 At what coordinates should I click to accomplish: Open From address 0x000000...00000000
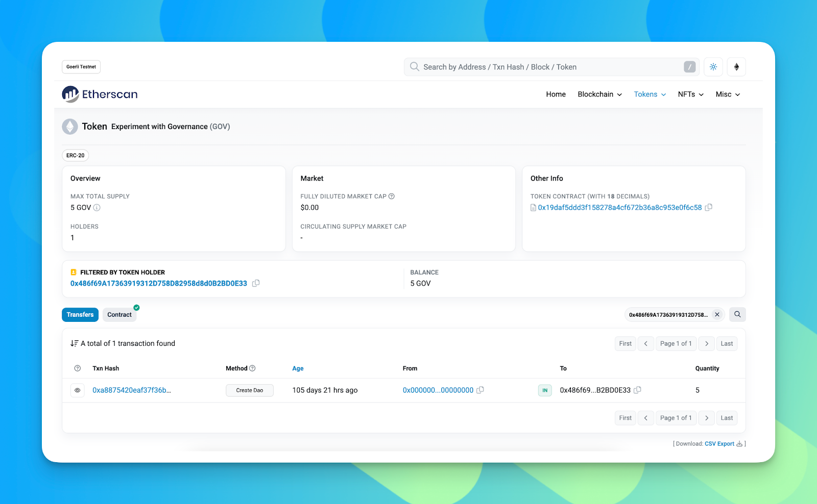point(438,390)
